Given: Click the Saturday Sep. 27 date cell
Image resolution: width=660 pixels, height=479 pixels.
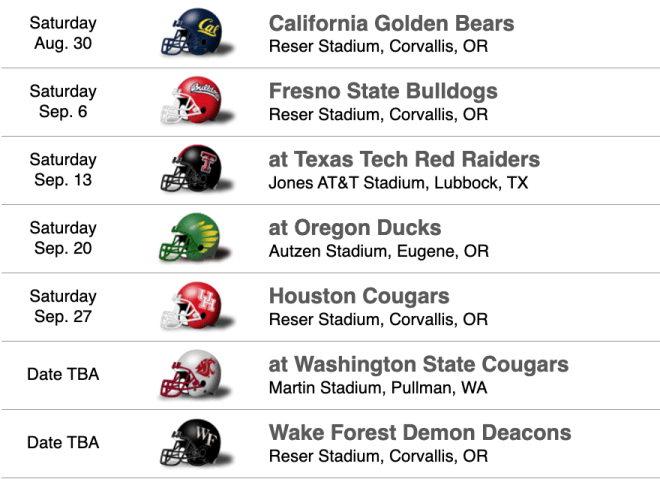Looking at the screenshot, I should (x=63, y=306).
